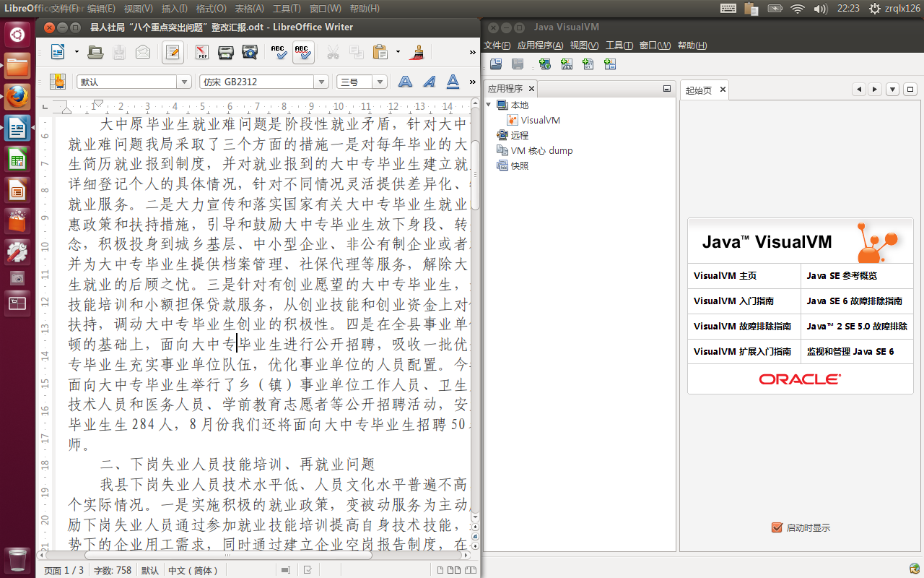The height and width of the screenshot is (578, 924).
Task: Click the Paste clipboard icon
Action: [380, 52]
